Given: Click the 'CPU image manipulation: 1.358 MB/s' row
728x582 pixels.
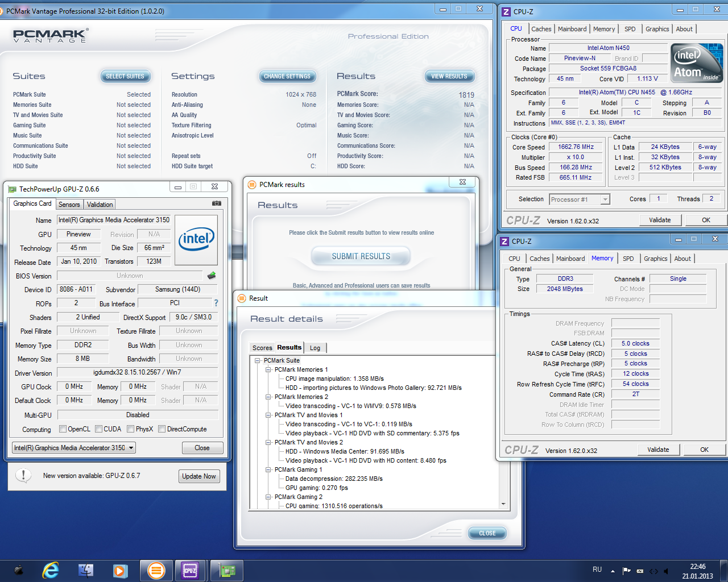Looking at the screenshot, I should pos(334,379).
